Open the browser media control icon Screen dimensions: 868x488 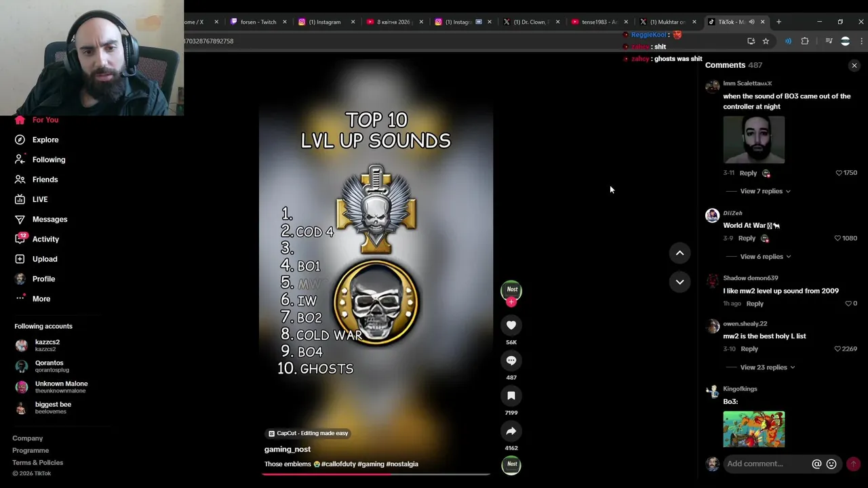coord(829,41)
